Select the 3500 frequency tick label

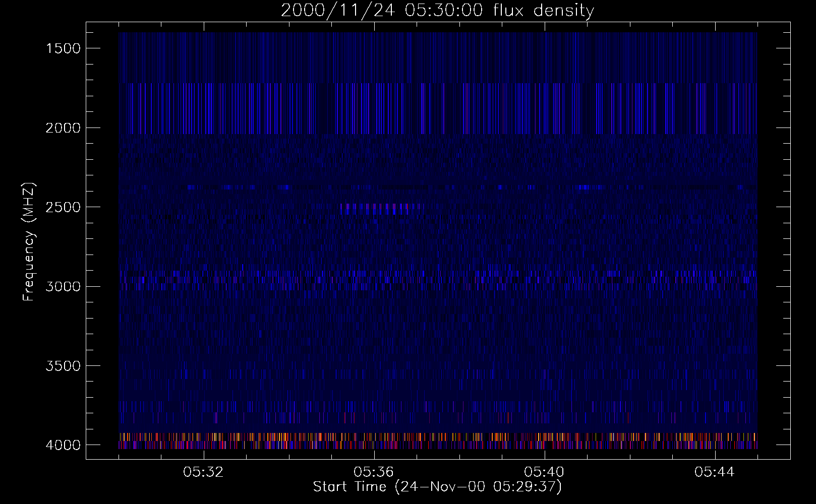coord(63,366)
